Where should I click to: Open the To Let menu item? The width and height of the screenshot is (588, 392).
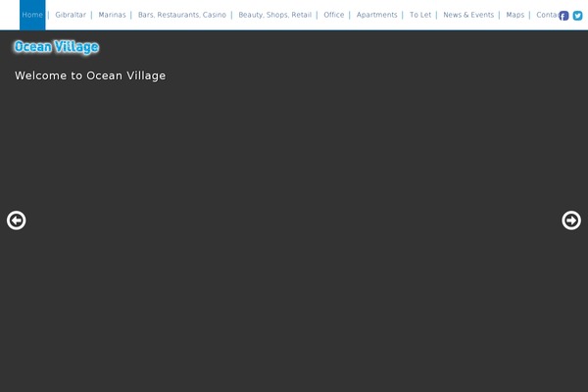point(420,15)
